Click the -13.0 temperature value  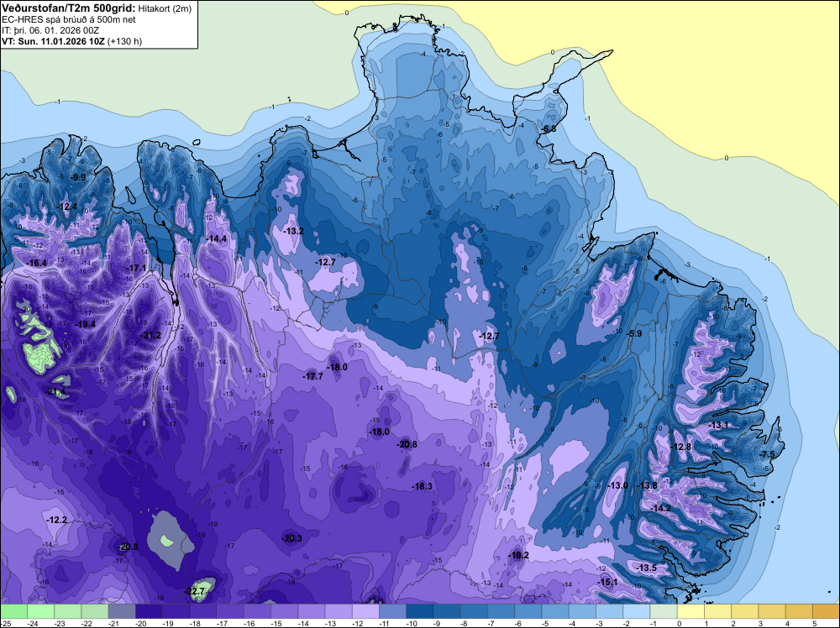pyautogui.click(x=618, y=485)
